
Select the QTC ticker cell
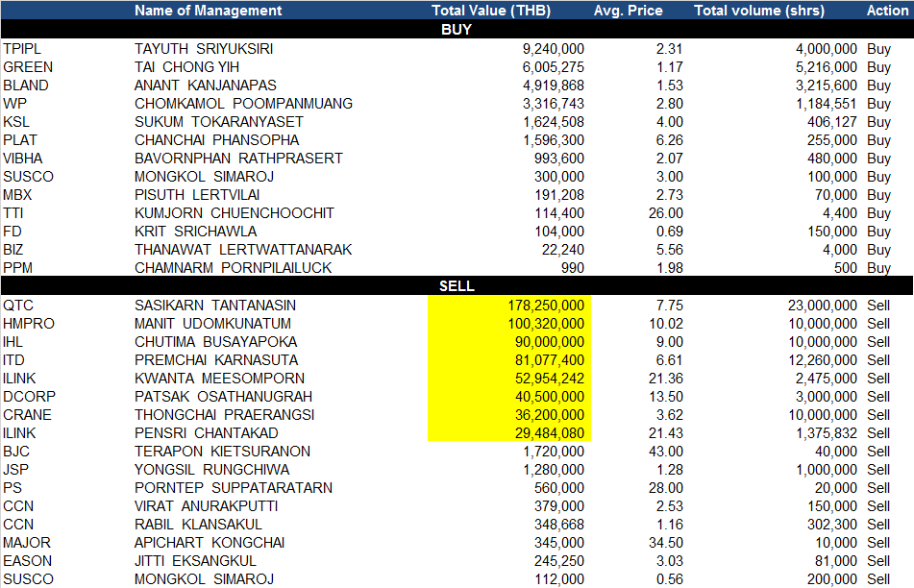(18, 306)
